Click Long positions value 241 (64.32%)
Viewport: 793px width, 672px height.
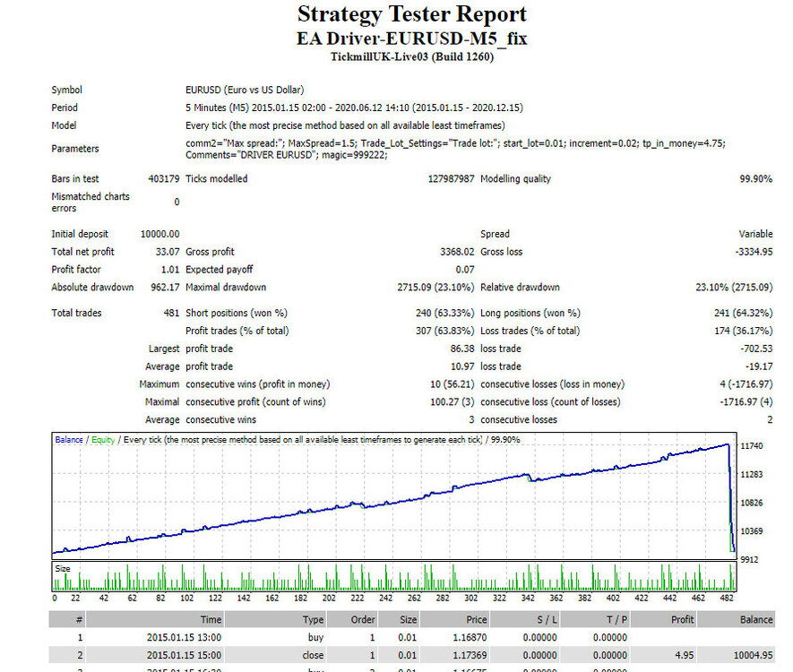pos(743,313)
